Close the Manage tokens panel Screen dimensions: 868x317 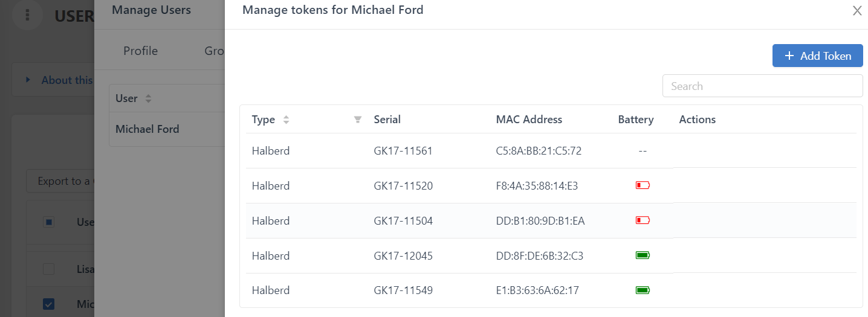pyautogui.click(x=857, y=10)
